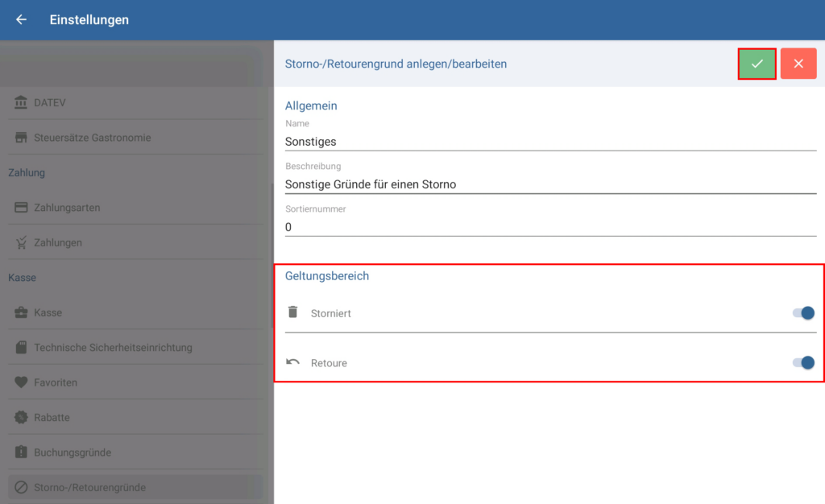
Task: Open the Kasse settings entry
Action: click(x=48, y=312)
